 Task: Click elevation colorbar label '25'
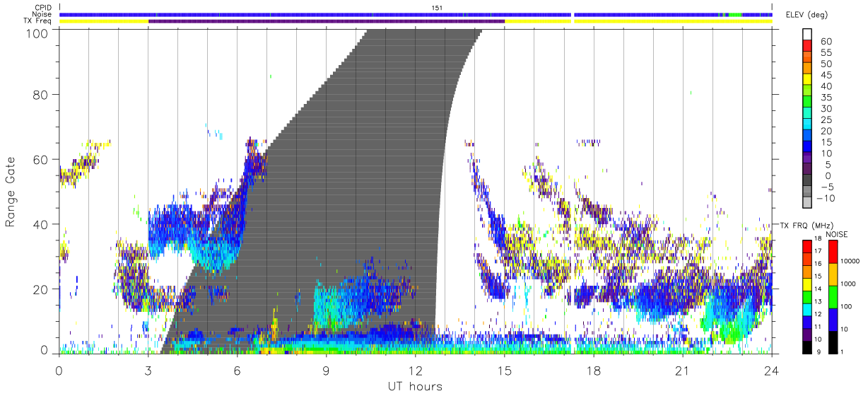[826, 120]
